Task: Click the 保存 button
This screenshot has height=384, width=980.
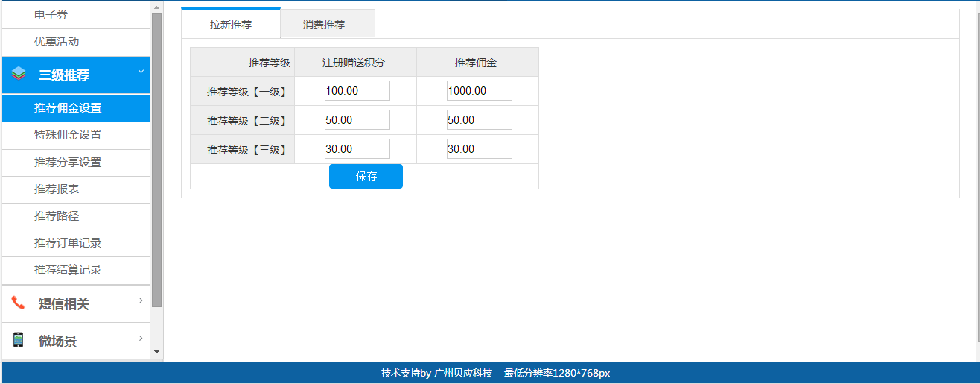Action: [366, 177]
